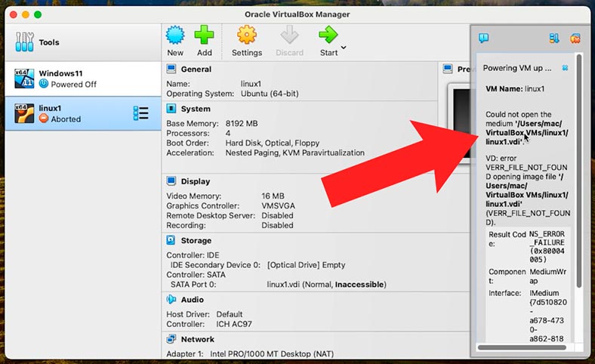Delete all notifications with orange icon
The image size is (595, 364).
[x=575, y=38]
